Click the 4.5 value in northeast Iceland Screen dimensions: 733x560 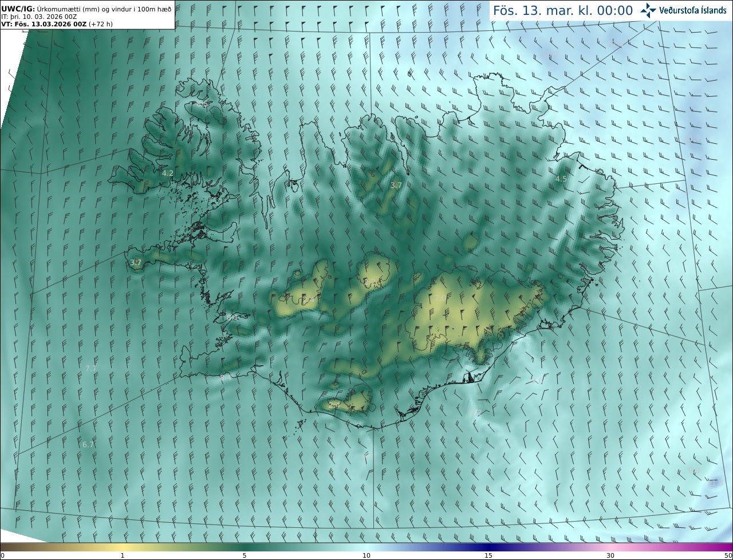(x=561, y=179)
